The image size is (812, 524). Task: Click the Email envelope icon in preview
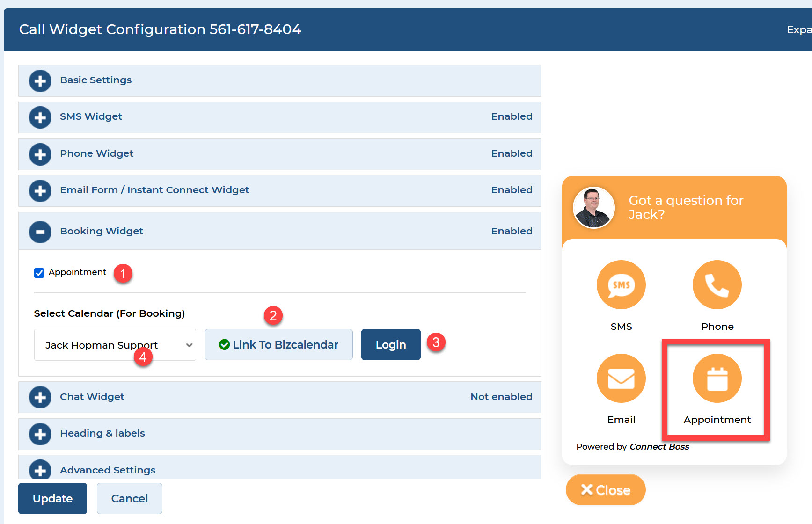pyautogui.click(x=621, y=378)
